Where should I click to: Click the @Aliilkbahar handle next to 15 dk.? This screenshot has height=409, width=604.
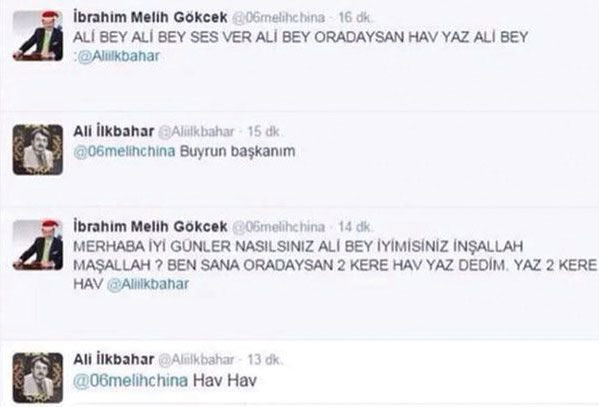[x=196, y=132]
